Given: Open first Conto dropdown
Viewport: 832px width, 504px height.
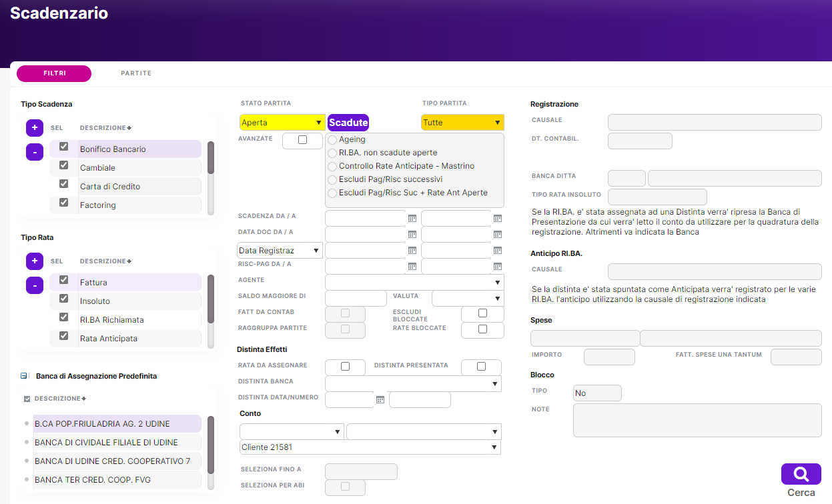Looking at the screenshot, I should click(292, 432).
